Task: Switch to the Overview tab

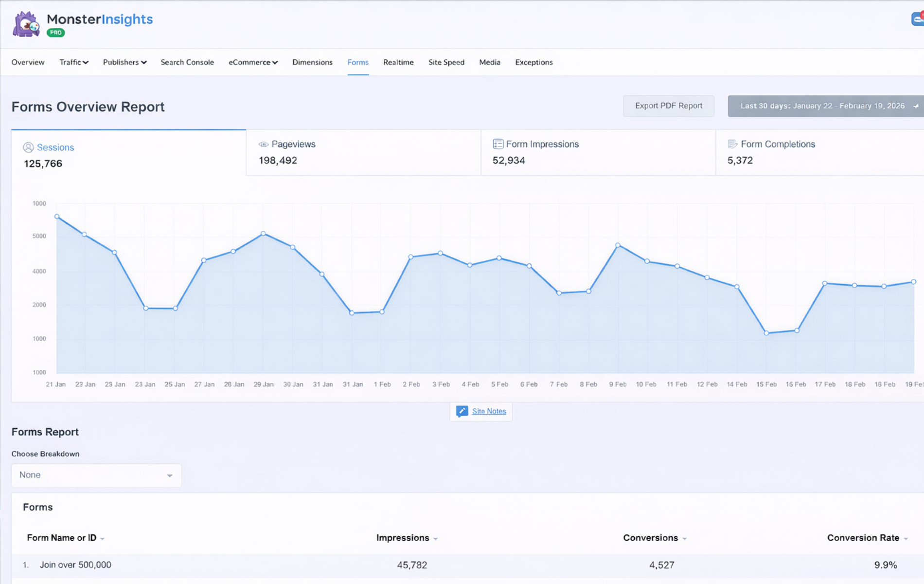Action: point(28,62)
